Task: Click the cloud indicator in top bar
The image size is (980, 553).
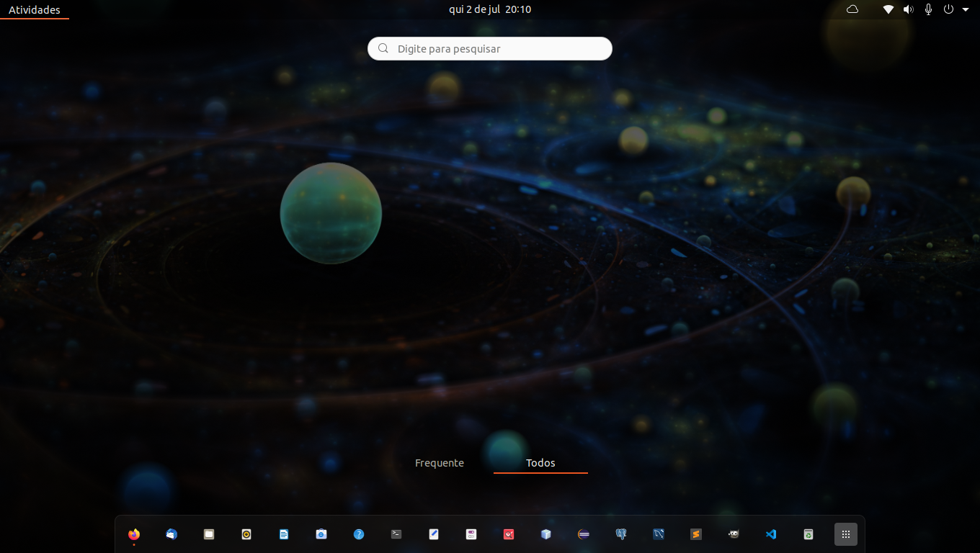Action: [x=852, y=9]
